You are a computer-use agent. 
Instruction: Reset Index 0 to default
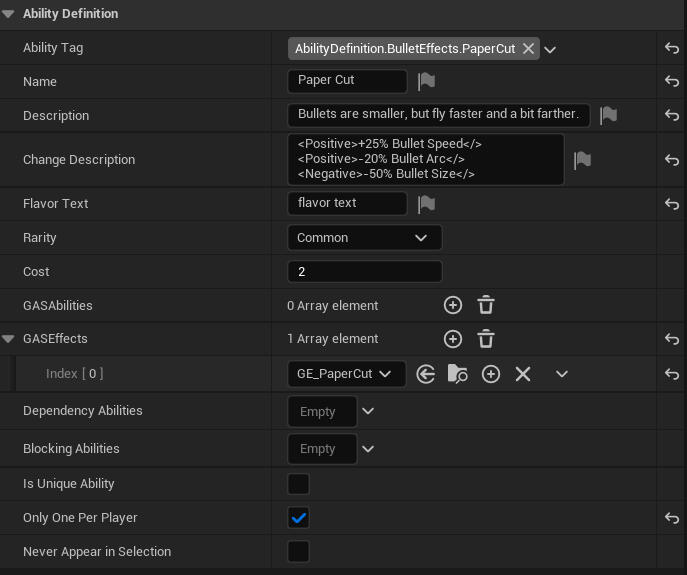[x=672, y=374]
